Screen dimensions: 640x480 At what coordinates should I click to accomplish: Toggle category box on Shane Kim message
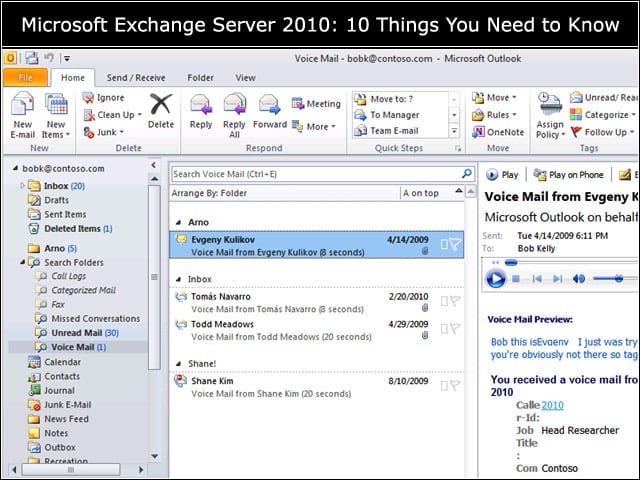tap(444, 385)
